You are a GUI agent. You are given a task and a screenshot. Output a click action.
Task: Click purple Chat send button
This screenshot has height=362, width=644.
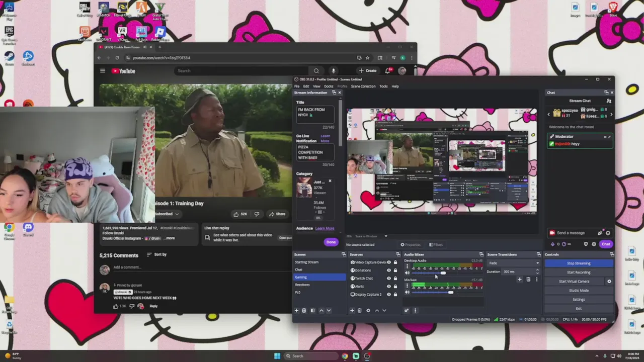[606, 244]
